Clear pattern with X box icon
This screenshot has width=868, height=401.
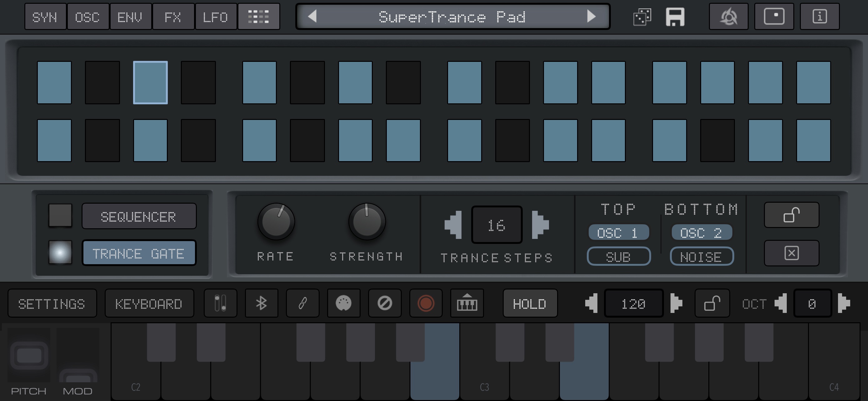791,253
